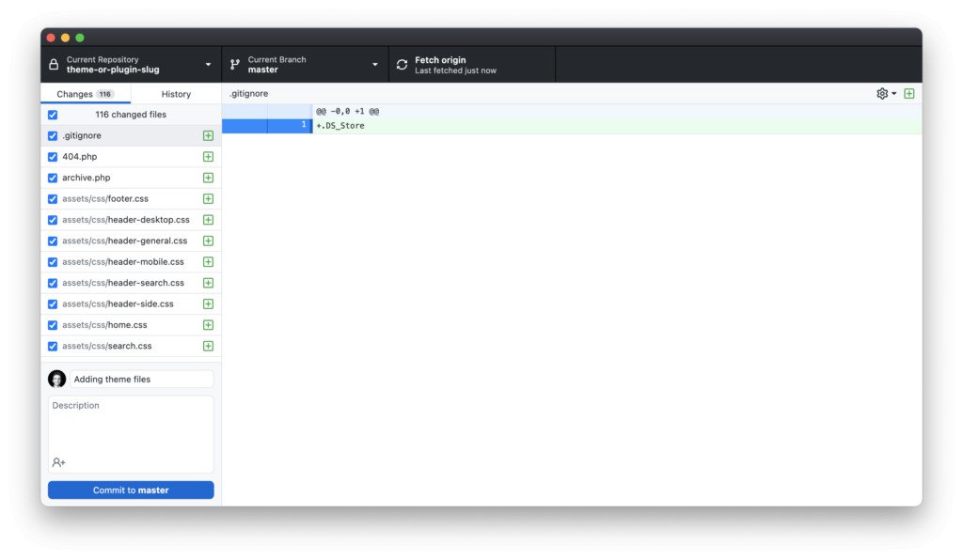This screenshot has width=963, height=560.
Task: Uncheck the archive.php file checkbox
Action: (53, 178)
